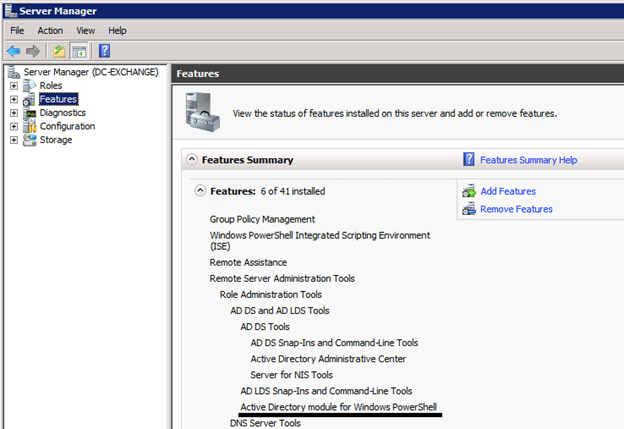Expand the Configuration tree node
Viewport: 624px width, 429px height.
coord(14,127)
